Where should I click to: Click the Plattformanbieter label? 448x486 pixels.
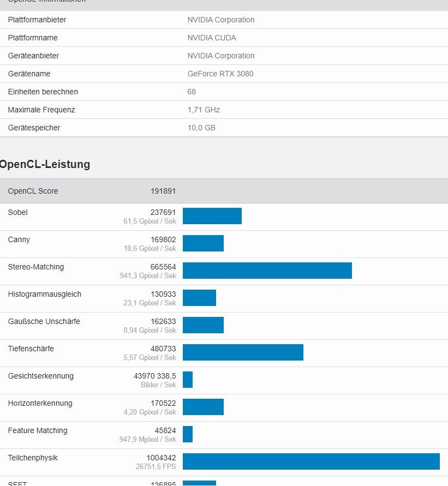(x=37, y=20)
